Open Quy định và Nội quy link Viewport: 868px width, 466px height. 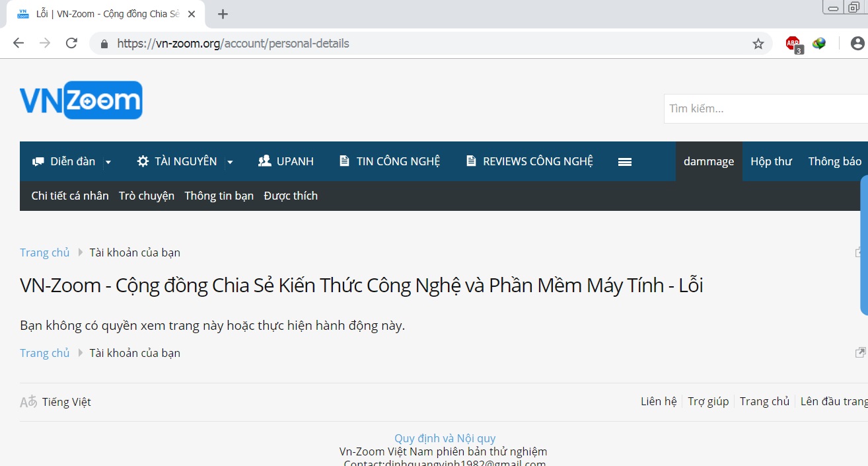445,438
